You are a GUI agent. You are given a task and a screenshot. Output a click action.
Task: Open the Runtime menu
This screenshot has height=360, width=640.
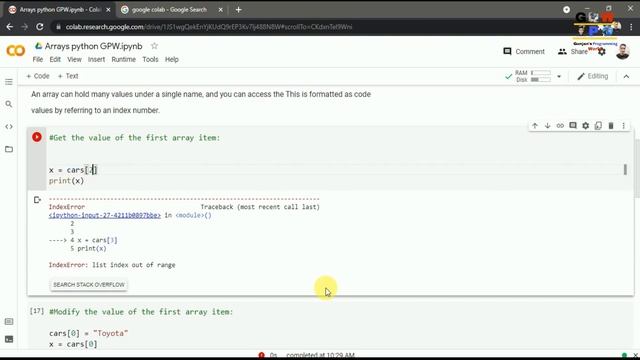pos(124,60)
